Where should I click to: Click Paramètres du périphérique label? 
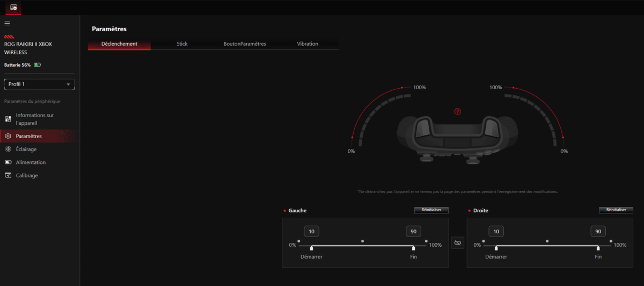point(32,101)
